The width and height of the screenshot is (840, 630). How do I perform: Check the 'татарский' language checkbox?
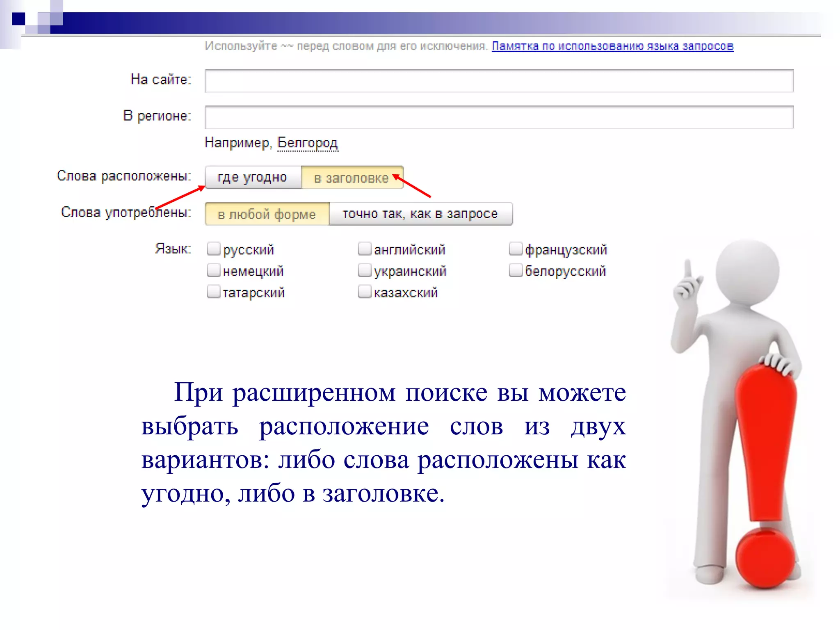(214, 292)
